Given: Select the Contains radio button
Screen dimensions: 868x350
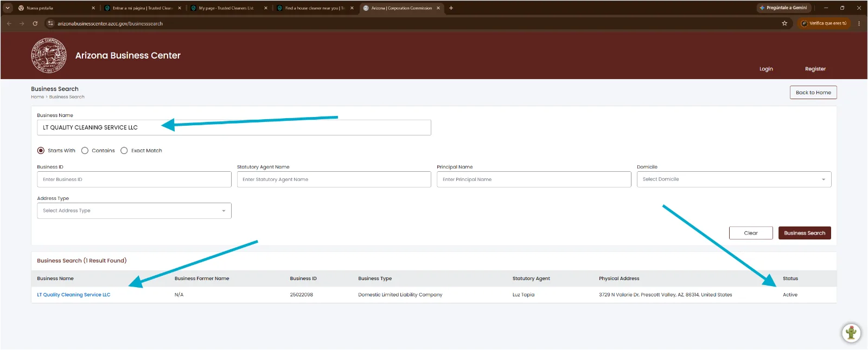Looking at the screenshot, I should coord(85,151).
